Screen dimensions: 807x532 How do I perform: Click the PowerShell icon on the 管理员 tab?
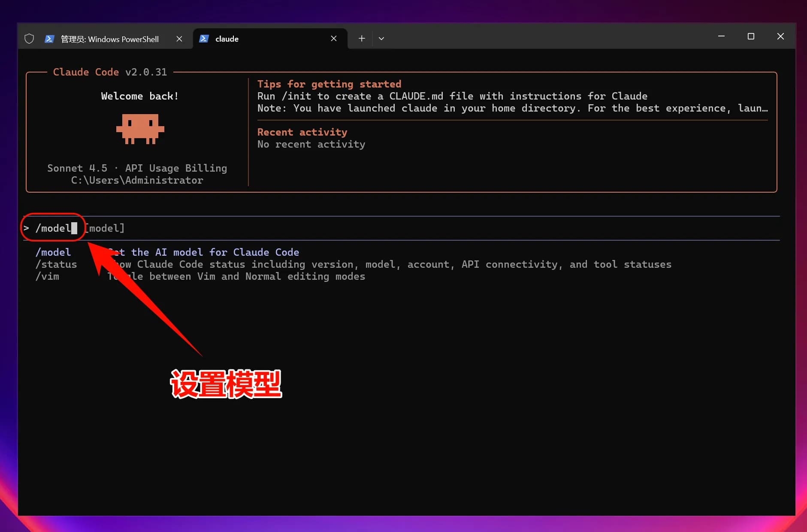pos(49,39)
